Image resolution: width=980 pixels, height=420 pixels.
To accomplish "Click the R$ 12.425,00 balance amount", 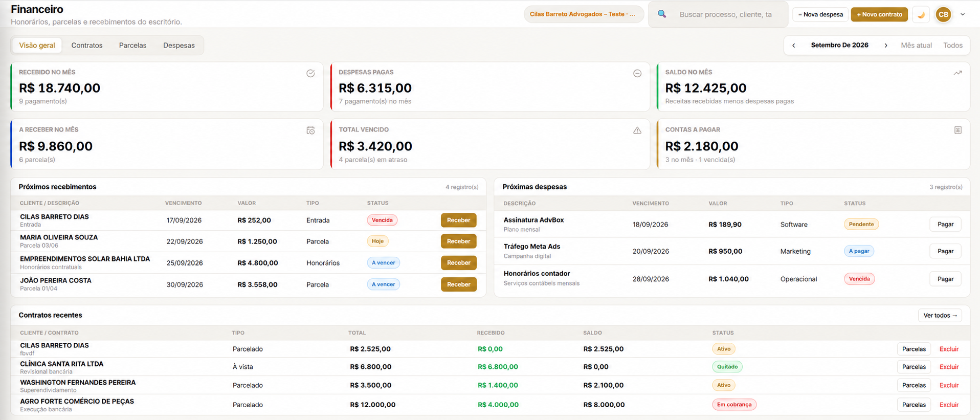I will [x=705, y=88].
